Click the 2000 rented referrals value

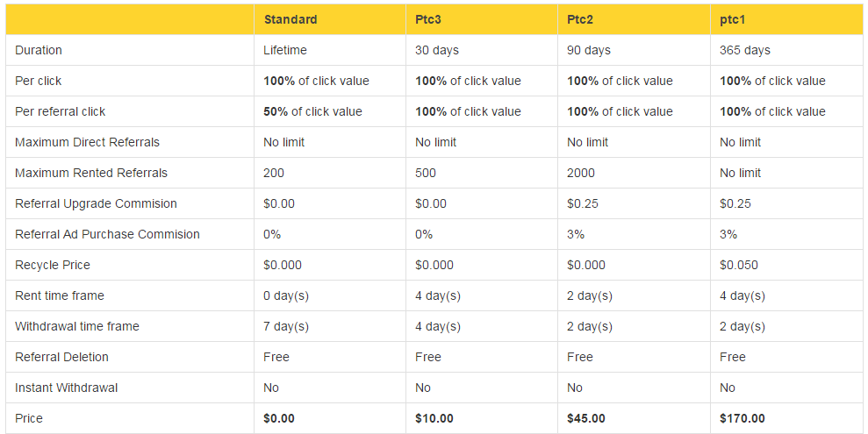581,173
